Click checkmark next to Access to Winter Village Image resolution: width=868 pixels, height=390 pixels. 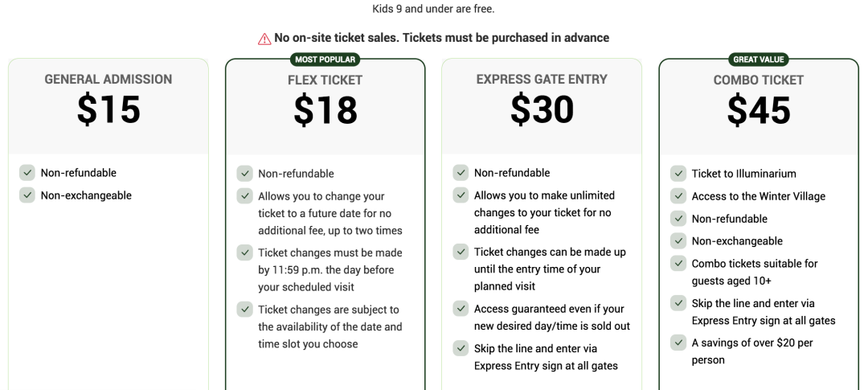pos(678,196)
